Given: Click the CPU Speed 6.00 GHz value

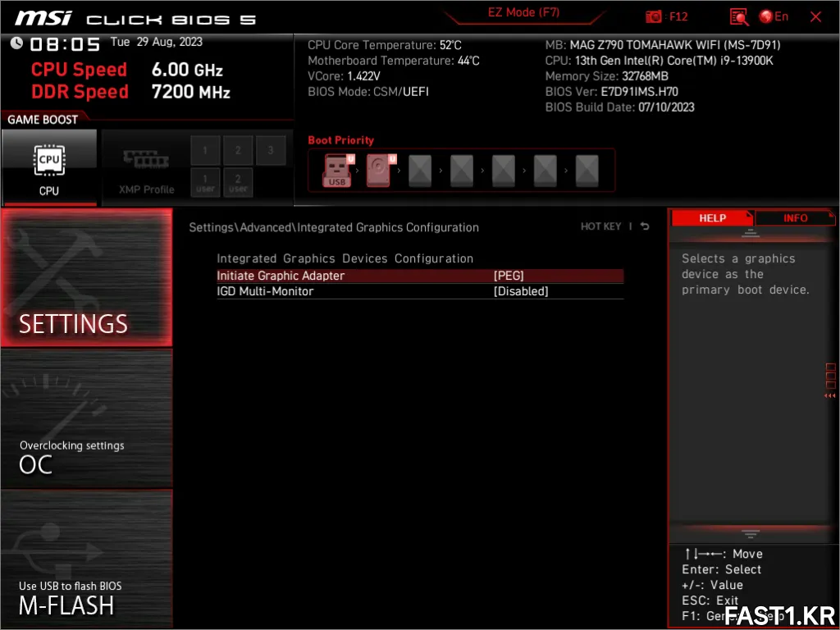Looking at the screenshot, I should (x=187, y=70).
